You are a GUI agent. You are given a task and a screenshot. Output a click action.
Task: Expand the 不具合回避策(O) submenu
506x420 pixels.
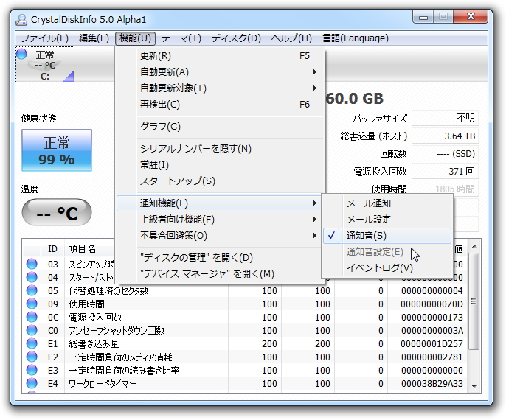(220, 235)
